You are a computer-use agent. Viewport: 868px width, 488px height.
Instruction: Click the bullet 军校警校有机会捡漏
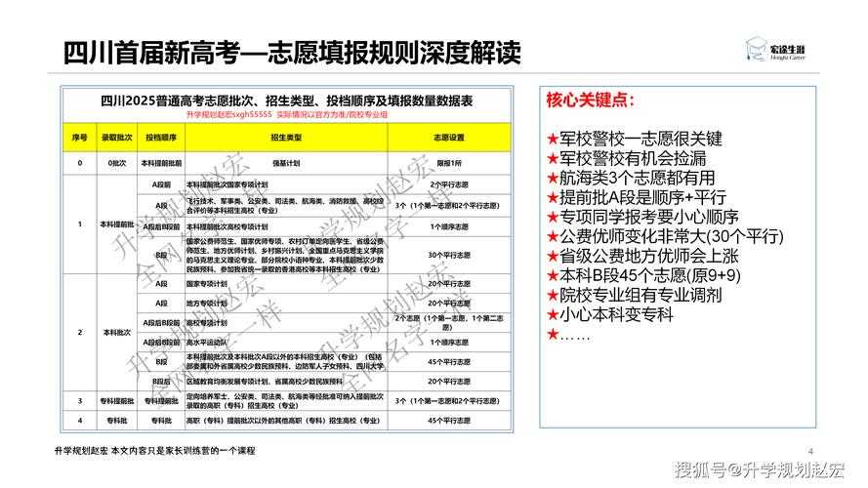pos(627,158)
